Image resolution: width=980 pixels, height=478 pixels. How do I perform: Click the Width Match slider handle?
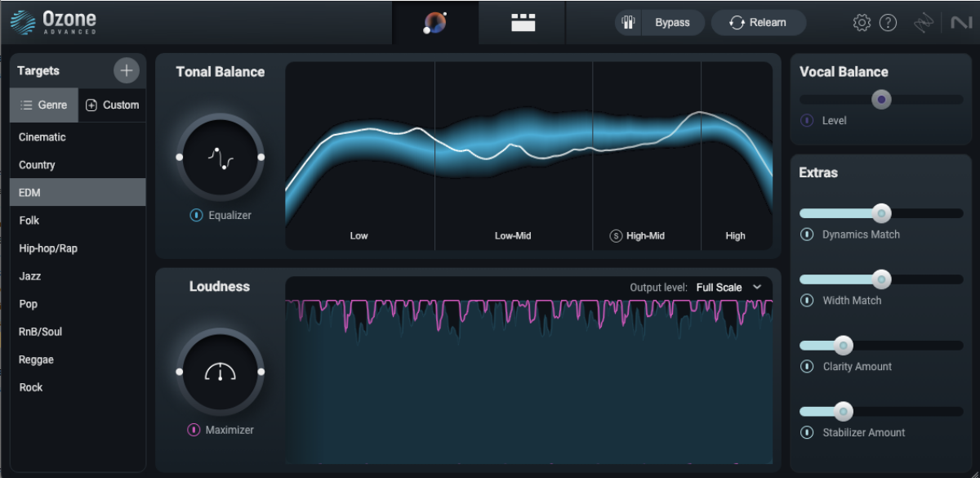tap(881, 279)
